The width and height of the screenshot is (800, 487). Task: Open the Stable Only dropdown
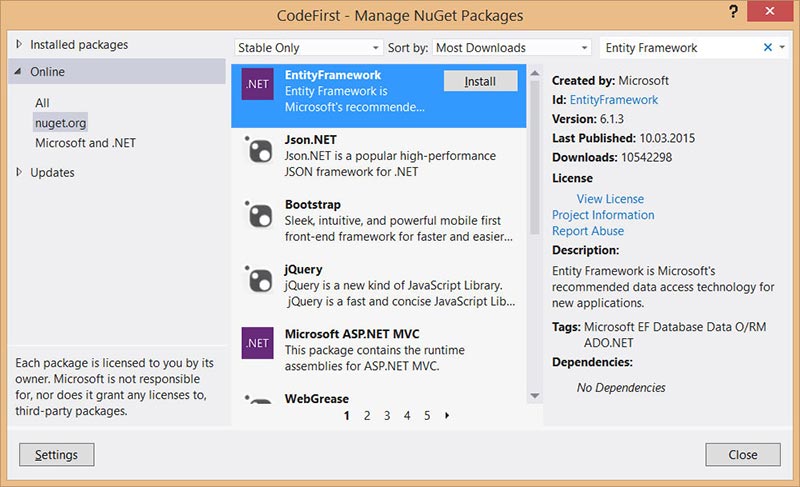click(x=308, y=47)
